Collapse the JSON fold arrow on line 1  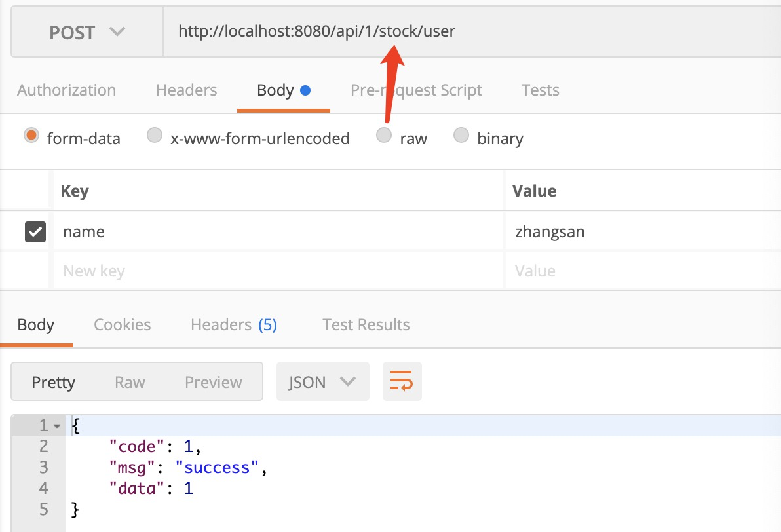pyautogui.click(x=58, y=426)
